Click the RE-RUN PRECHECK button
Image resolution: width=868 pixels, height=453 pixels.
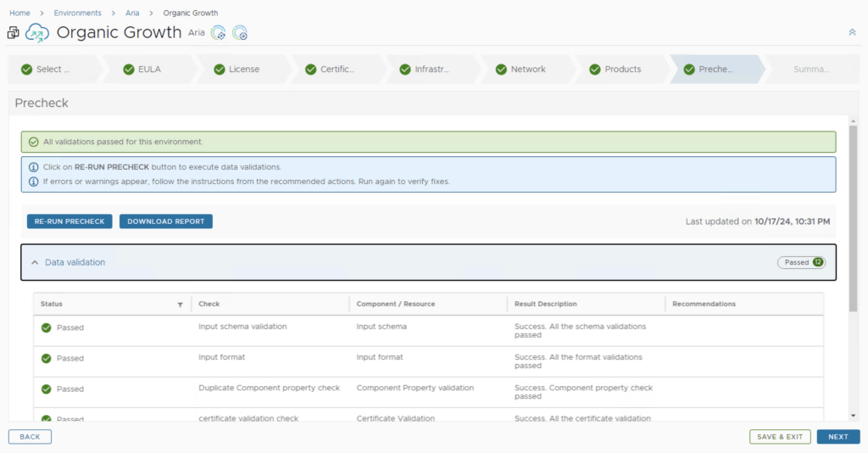click(70, 221)
